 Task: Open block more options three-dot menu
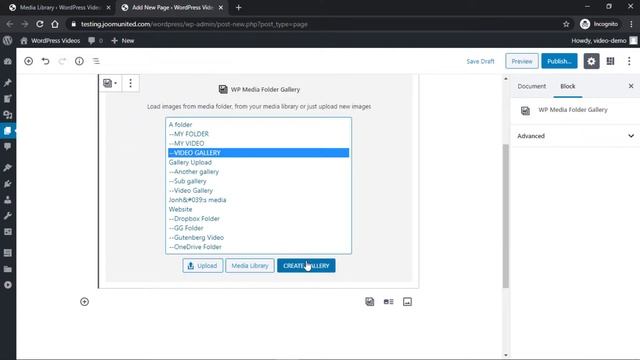[130, 83]
